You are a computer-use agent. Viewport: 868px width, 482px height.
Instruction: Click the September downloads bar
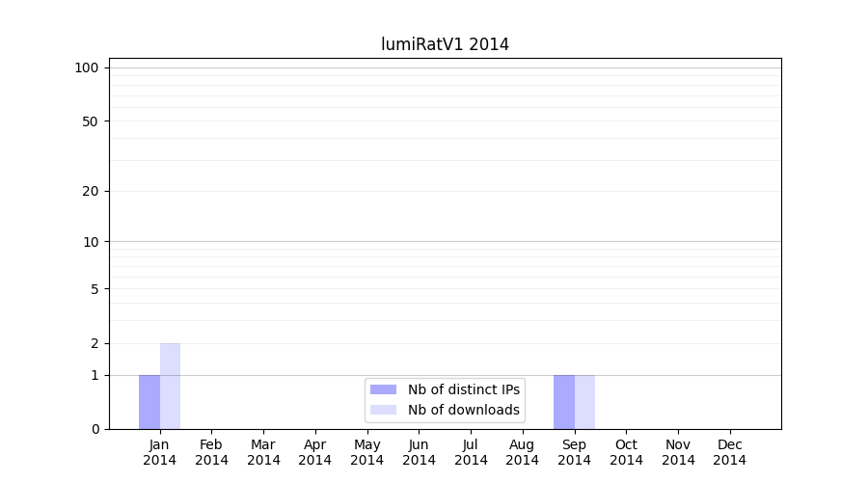tap(584, 402)
